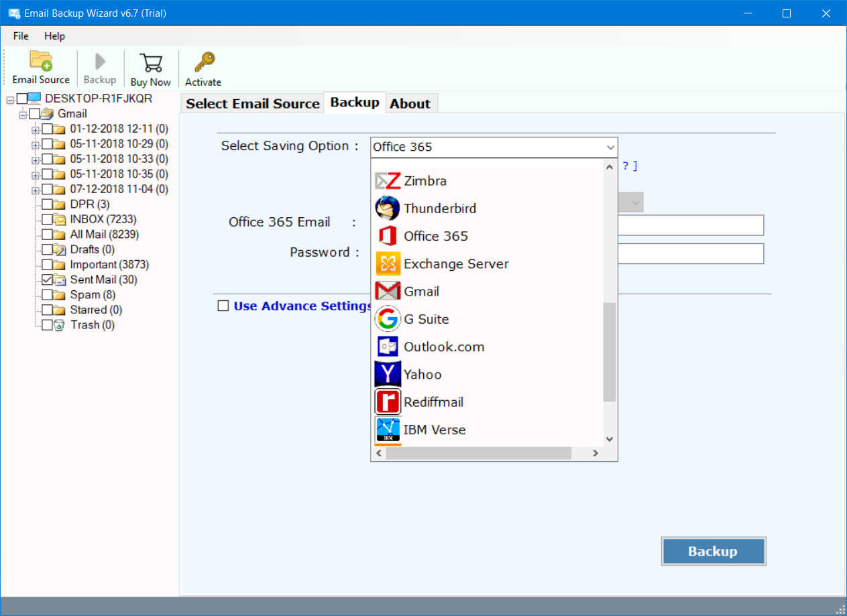Switch to the About tab
Image resolution: width=847 pixels, height=616 pixels.
tap(410, 104)
